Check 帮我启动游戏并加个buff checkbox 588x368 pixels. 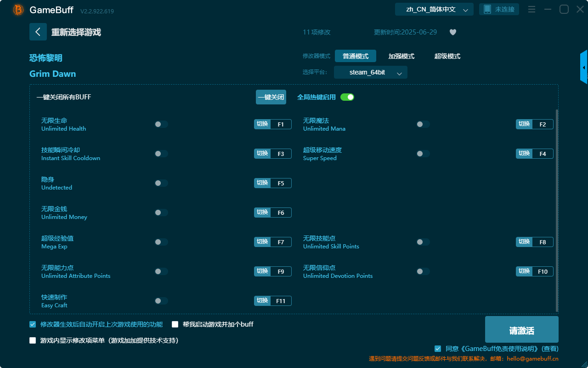pyautogui.click(x=175, y=324)
